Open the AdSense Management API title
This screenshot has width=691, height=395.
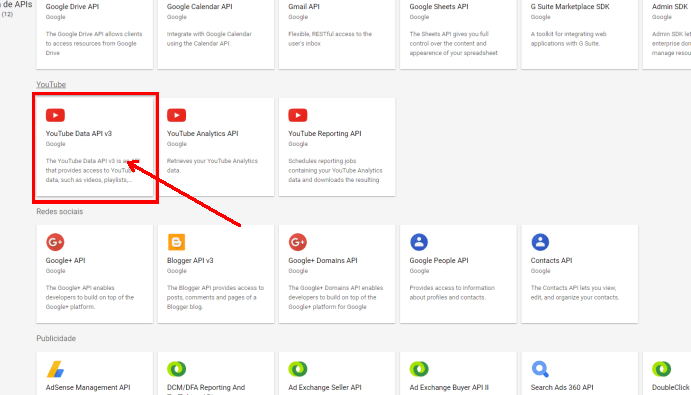[x=88, y=388]
